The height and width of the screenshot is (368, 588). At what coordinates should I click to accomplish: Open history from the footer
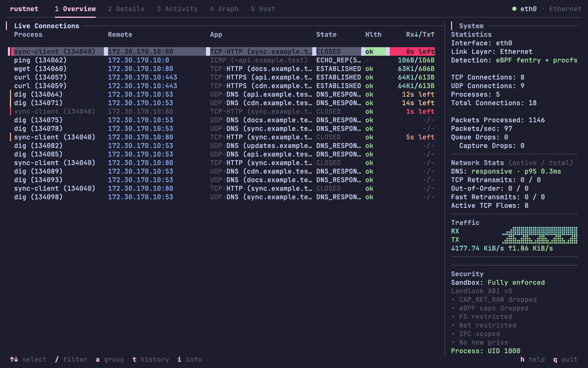[x=151, y=360]
